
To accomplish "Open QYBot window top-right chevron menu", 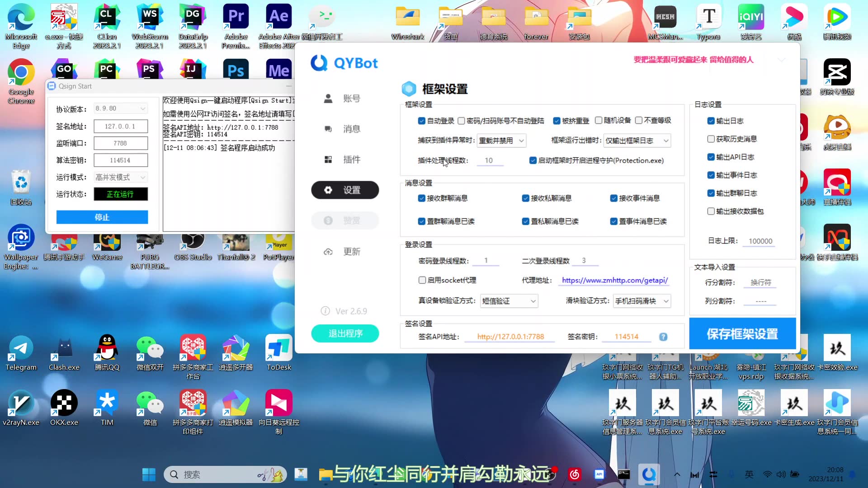I will [782, 60].
